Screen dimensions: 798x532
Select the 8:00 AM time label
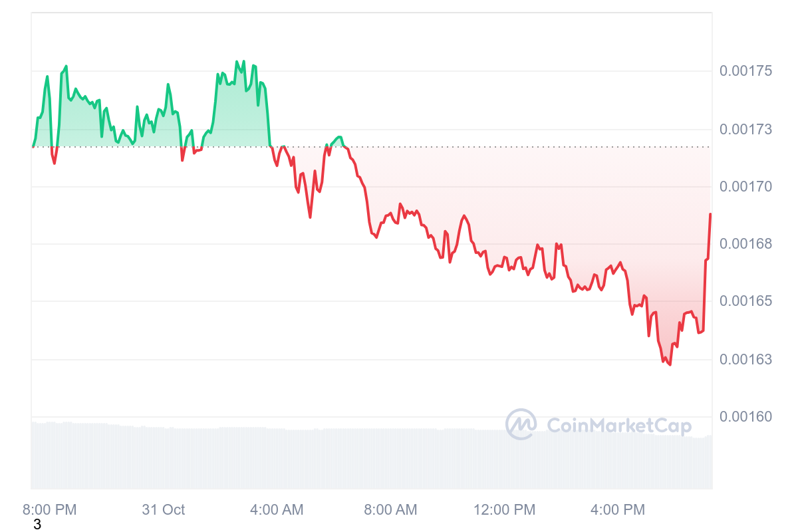[x=390, y=510]
